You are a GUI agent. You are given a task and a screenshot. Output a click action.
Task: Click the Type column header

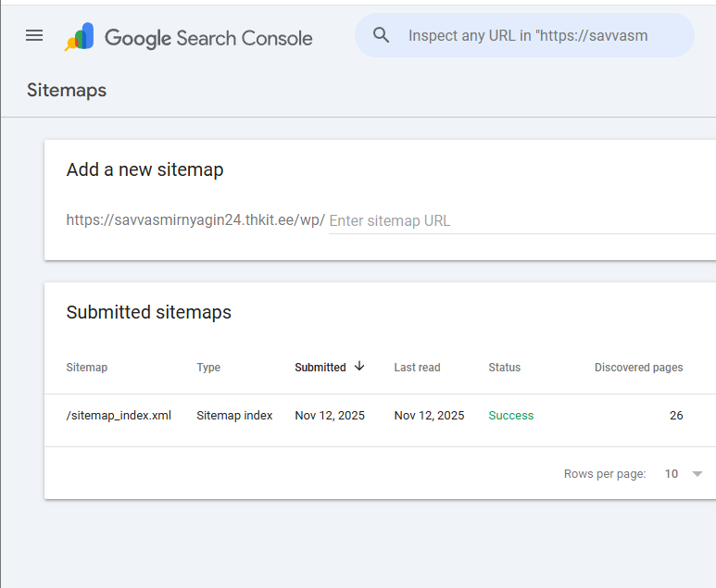[x=208, y=368]
